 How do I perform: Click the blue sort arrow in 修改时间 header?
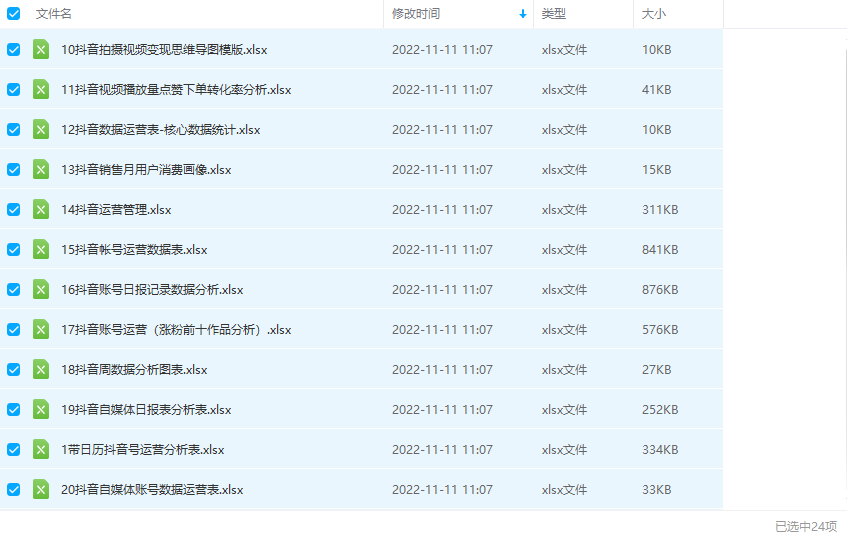522,14
